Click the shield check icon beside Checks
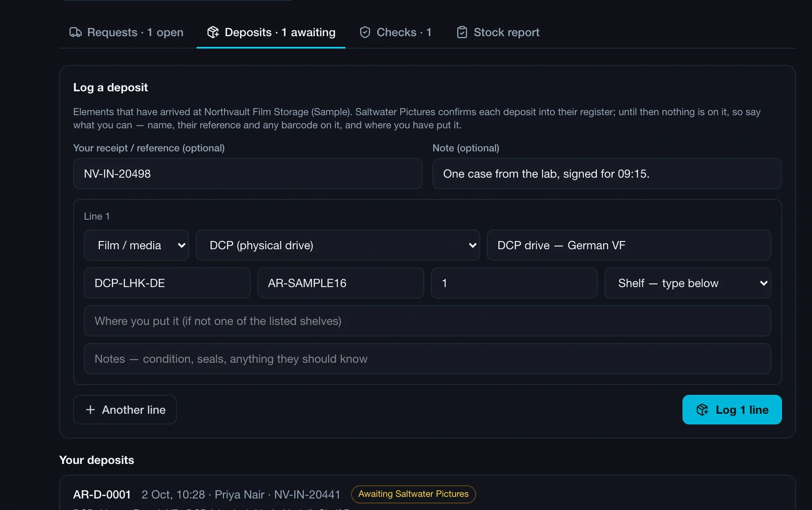 [x=365, y=32]
